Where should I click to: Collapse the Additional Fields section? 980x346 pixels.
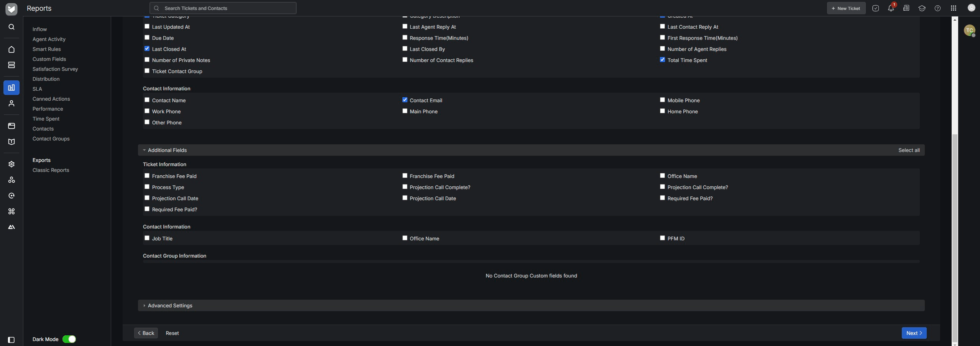(x=144, y=150)
